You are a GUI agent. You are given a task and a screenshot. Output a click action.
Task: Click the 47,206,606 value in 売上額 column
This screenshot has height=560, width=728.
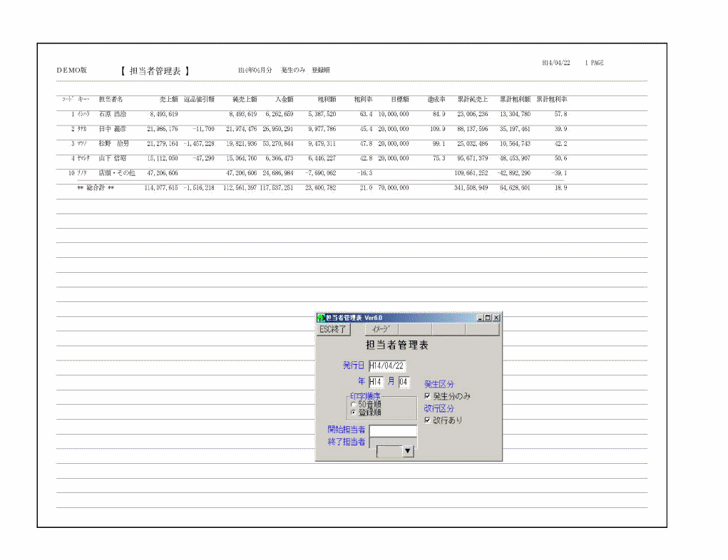coord(163,173)
